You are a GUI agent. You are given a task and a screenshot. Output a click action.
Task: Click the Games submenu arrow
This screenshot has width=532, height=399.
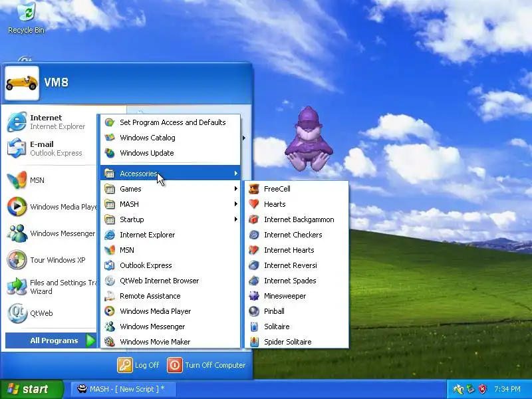[x=236, y=189]
